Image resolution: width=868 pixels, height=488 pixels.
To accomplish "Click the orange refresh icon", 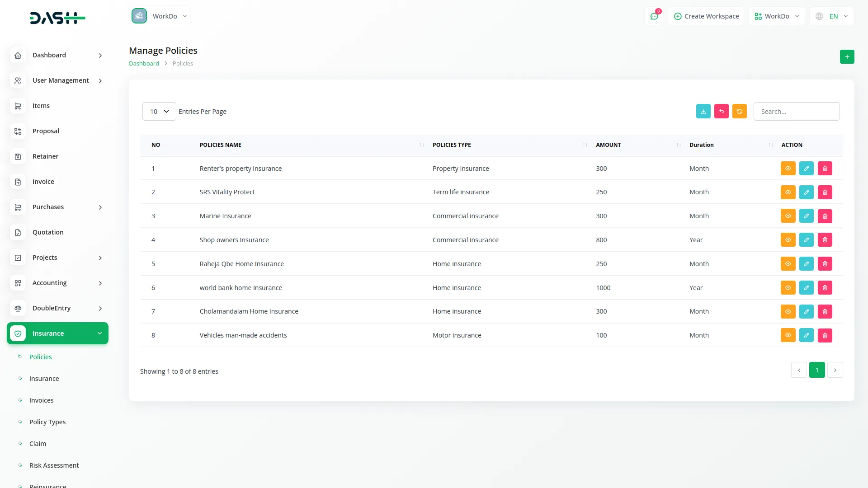I will point(739,111).
